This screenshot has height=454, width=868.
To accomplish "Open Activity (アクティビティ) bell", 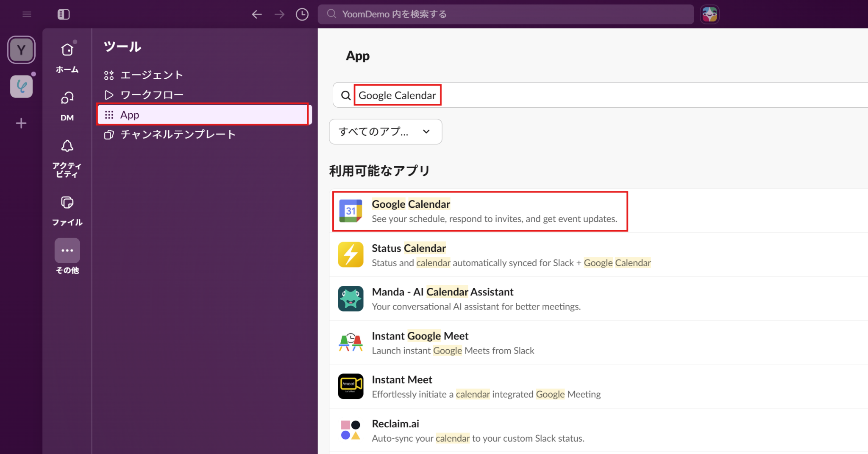I will [x=67, y=159].
